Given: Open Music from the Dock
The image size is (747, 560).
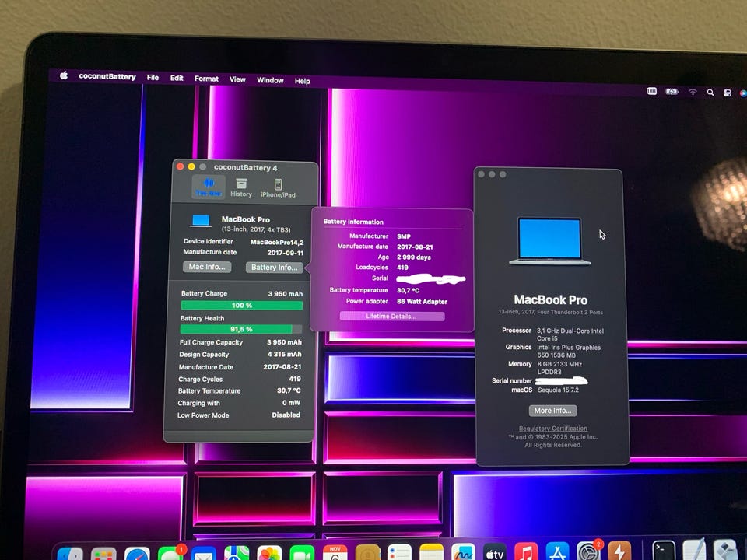Looking at the screenshot, I should click(x=526, y=551).
